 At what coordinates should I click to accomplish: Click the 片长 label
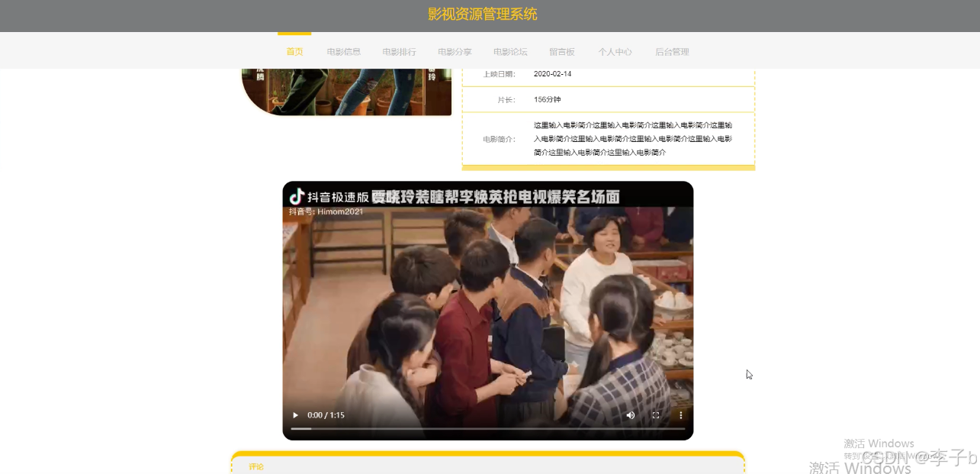tap(506, 99)
